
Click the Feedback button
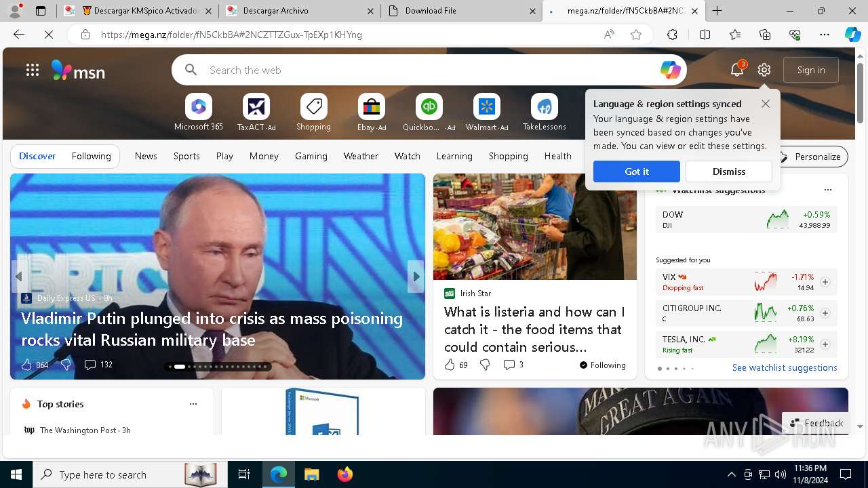click(816, 423)
